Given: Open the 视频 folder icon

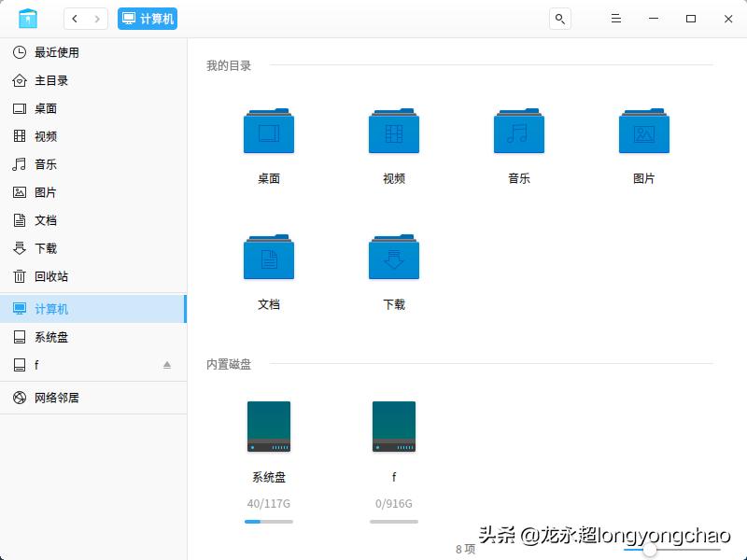Looking at the screenshot, I should 393,131.
